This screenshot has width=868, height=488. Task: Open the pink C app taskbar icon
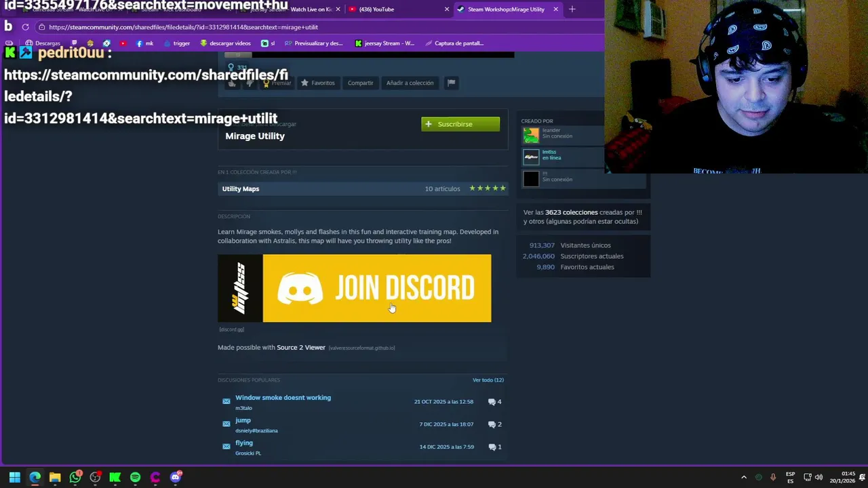coord(155,477)
